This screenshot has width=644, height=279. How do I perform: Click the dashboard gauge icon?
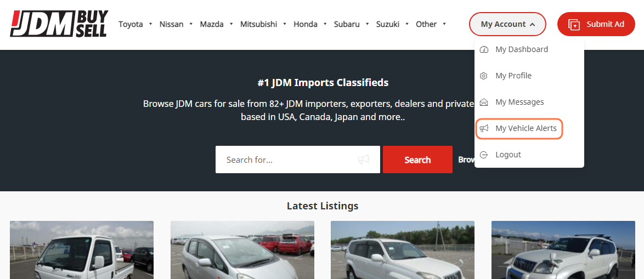point(484,49)
